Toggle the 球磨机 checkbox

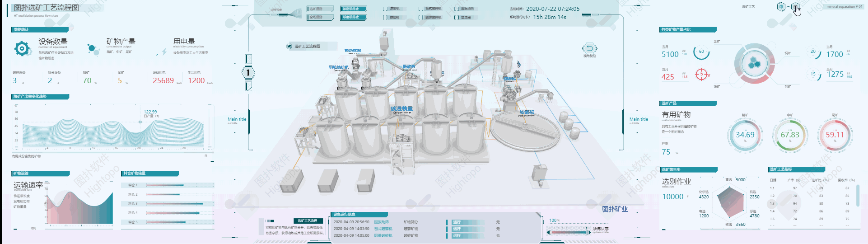385,18
